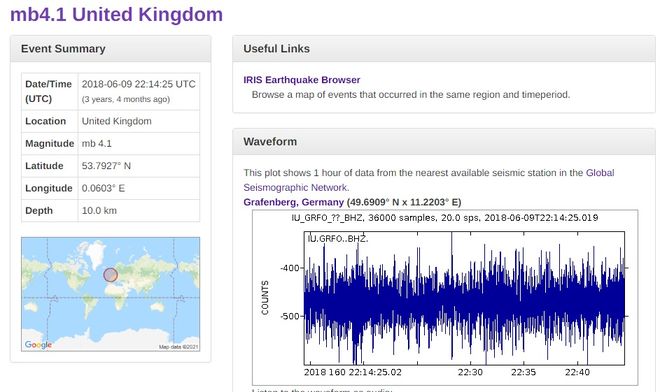Click the Map data ©2021 attribution text
The image size is (660, 392).
click(x=178, y=347)
